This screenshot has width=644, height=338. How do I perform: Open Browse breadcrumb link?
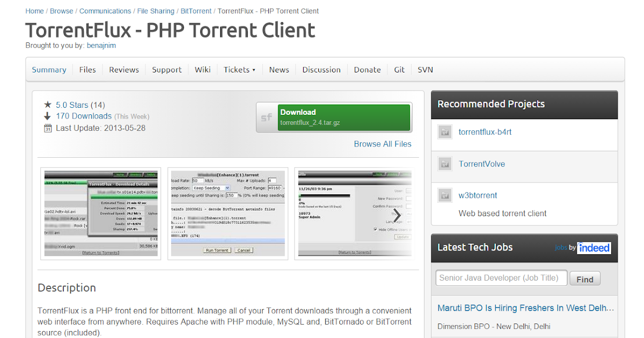(x=62, y=11)
